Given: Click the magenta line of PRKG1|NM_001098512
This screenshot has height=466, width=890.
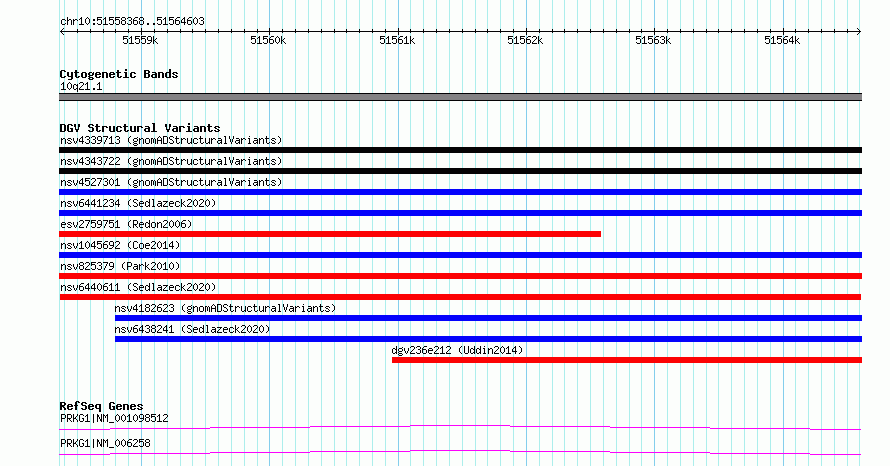Looking at the screenshot, I should (460, 427).
